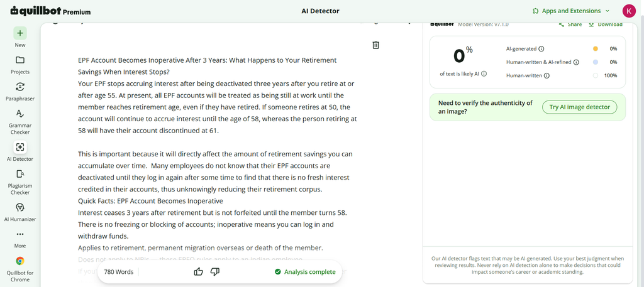Open the Plagiarism Checker tool
Image resolution: width=644 pixels, height=287 pixels.
[20, 174]
